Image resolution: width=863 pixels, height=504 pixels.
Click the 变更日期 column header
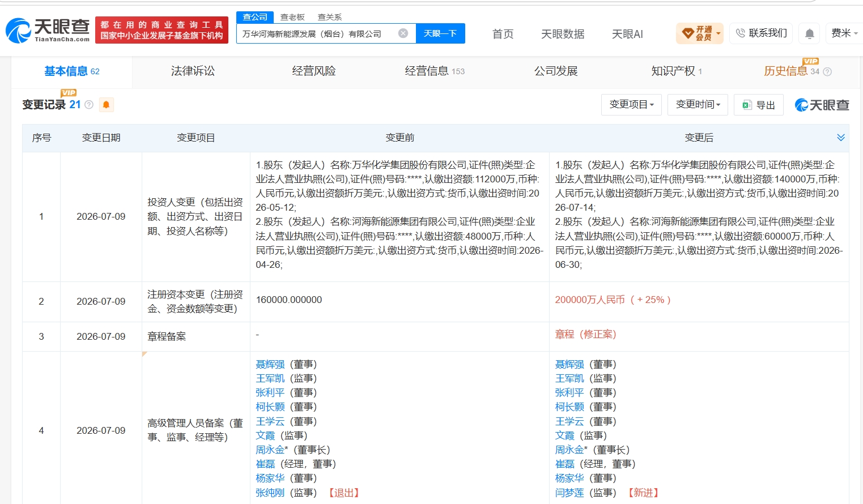point(101,138)
